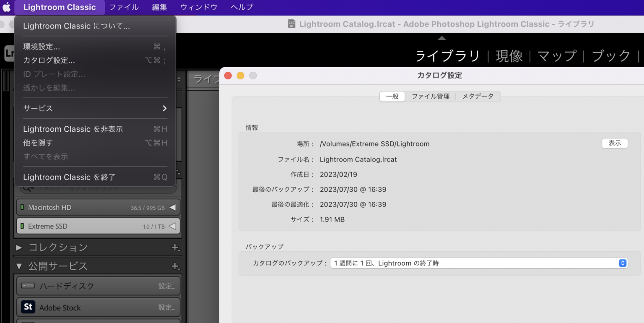Open the Apple menu
The width and height of the screenshot is (644, 323).
(6, 7)
